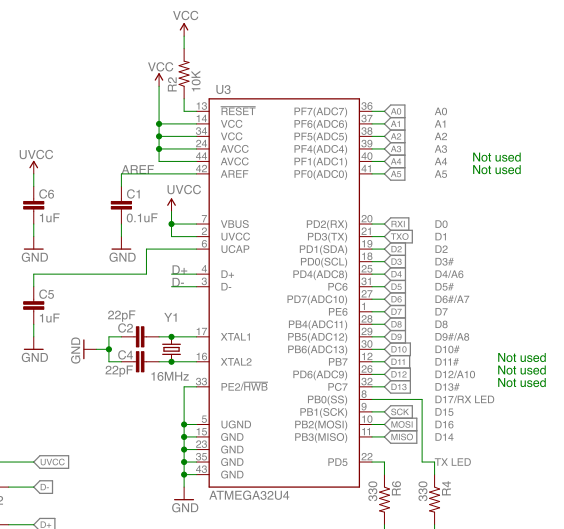Click the D6#/A7 annotation text

452,299
